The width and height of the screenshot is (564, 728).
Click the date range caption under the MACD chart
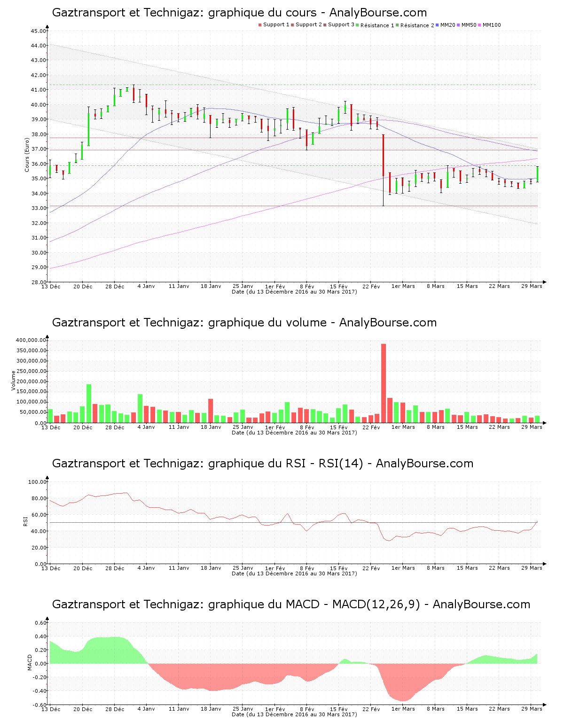[294, 714]
